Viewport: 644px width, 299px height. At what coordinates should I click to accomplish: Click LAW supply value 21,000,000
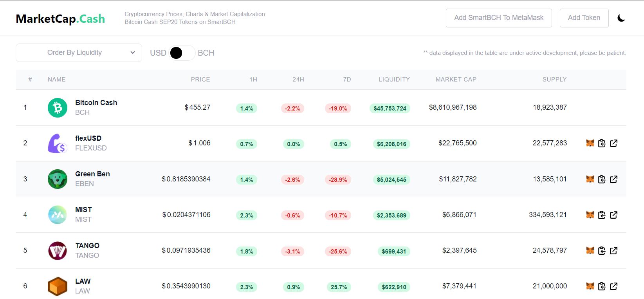click(550, 286)
